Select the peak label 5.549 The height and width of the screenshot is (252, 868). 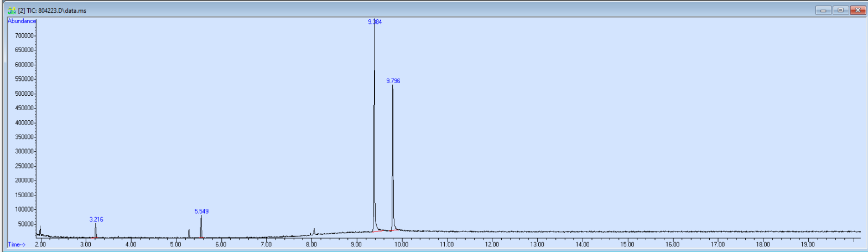point(201,212)
